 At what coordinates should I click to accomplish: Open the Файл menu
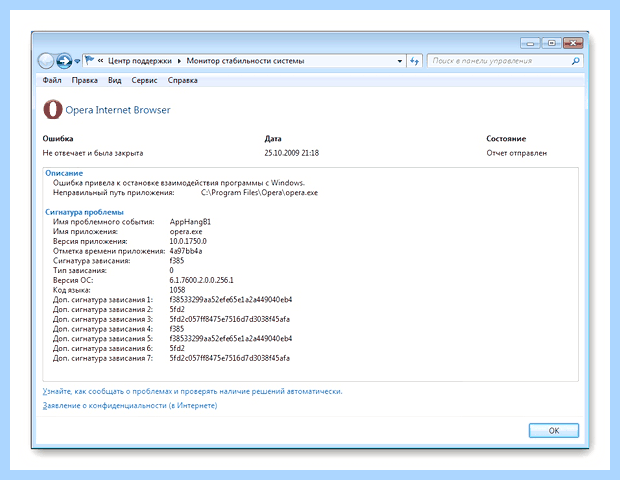tap(52, 80)
